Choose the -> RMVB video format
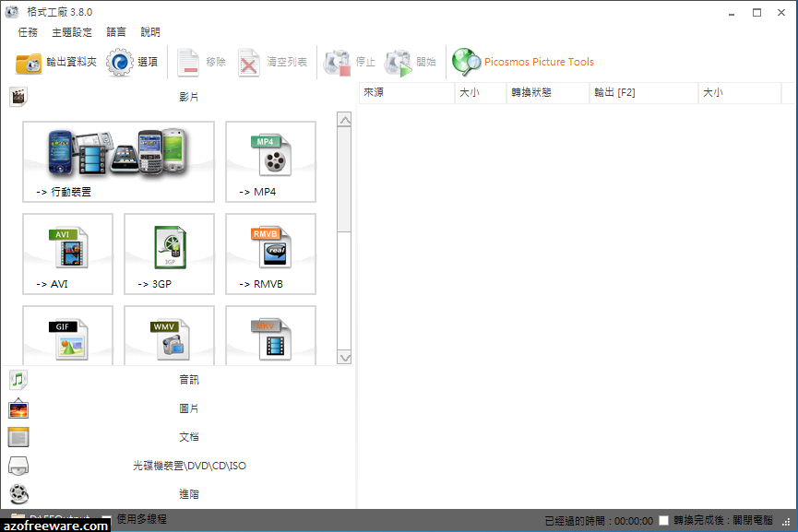This screenshot has height=532, width=798. (x=270, y=254)
